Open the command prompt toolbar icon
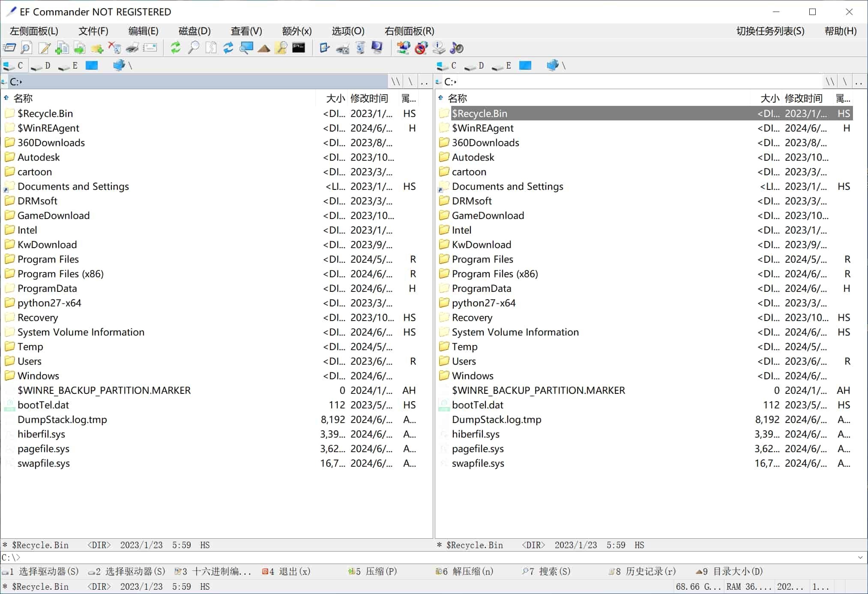The image size is (868, 594). coord(299,48)
